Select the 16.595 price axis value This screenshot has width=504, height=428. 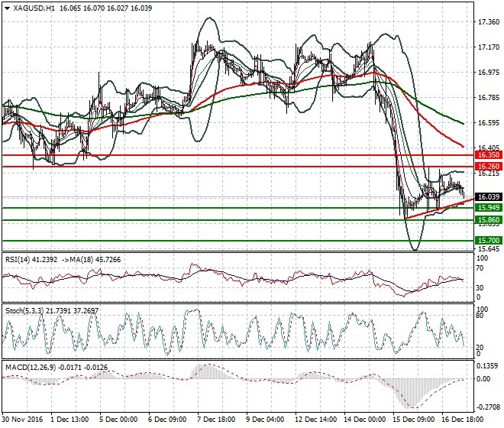[x=489, y=123]
